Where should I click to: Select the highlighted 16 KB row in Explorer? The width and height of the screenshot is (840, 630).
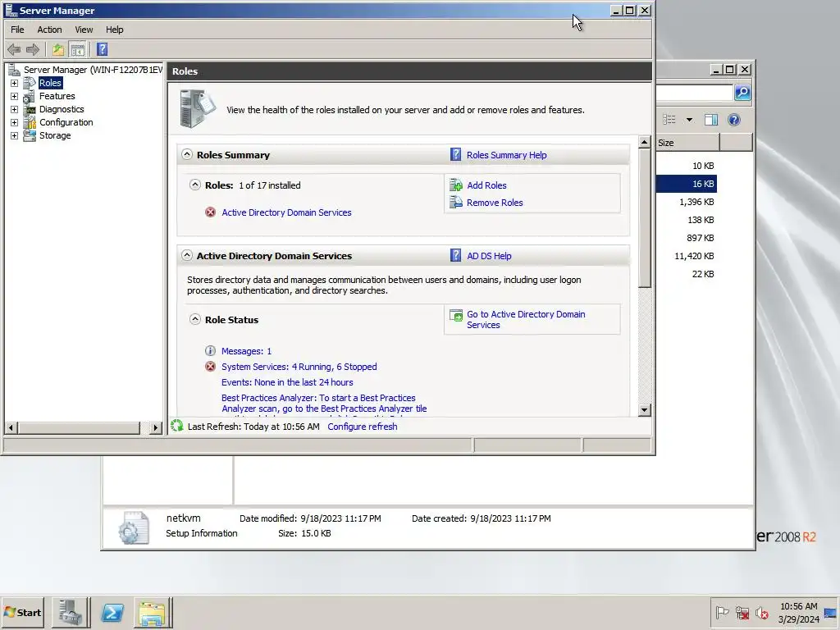tap(687, 184)
